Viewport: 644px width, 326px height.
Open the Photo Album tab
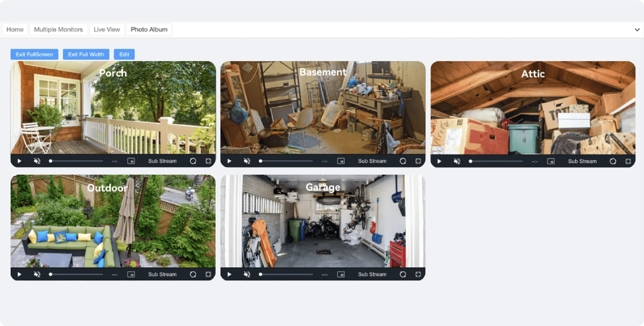pyautogui.click(x=149, y=29)
